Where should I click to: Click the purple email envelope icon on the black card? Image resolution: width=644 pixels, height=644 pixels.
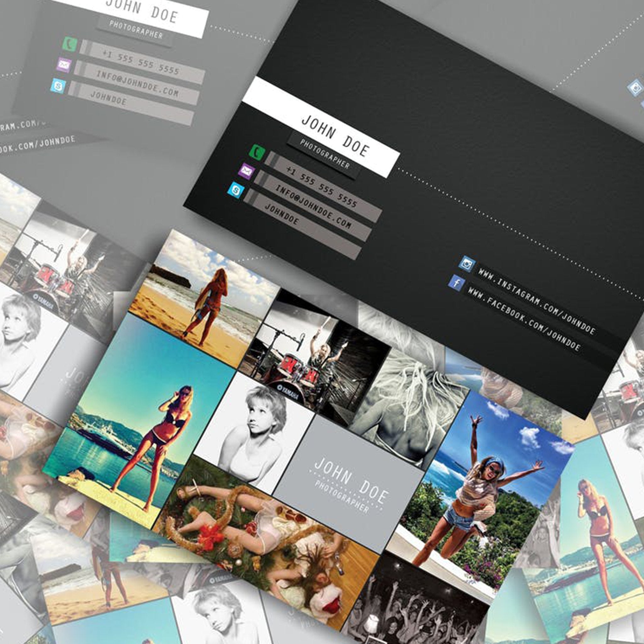(247, 172)
